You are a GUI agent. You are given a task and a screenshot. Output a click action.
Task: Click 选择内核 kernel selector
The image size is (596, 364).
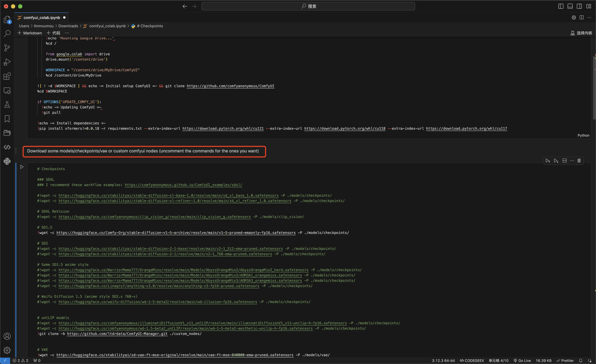(x=581, y=33)
